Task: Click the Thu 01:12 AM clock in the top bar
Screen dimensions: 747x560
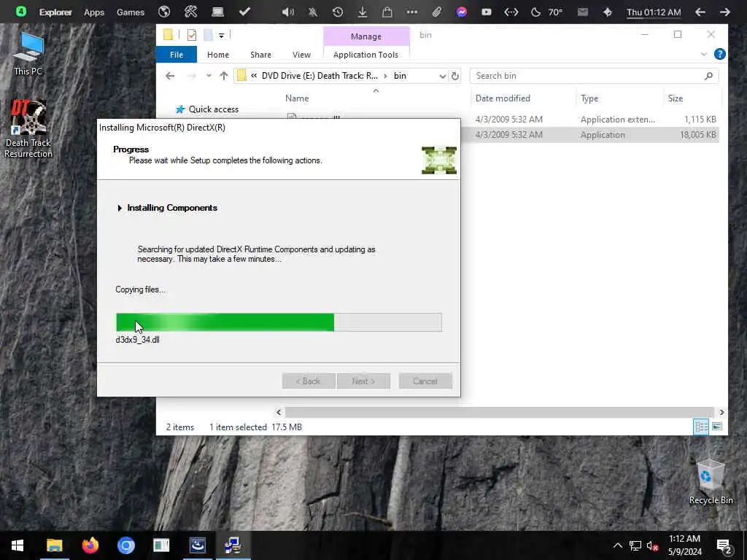Action: point(654,12)
